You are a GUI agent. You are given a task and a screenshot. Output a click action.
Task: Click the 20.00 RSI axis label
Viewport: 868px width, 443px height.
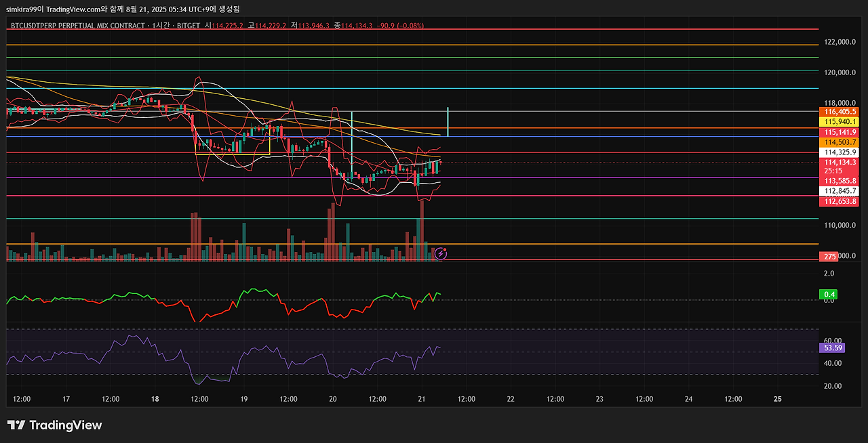833,386
